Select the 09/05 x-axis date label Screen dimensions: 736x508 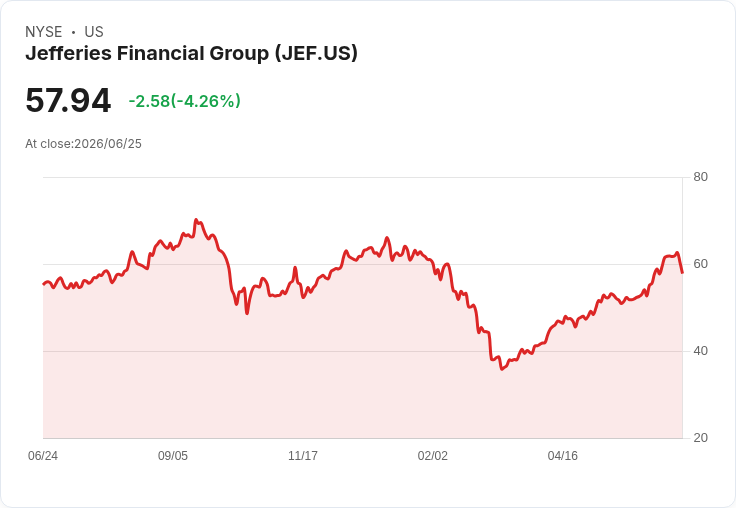click(x=173, y=456)
